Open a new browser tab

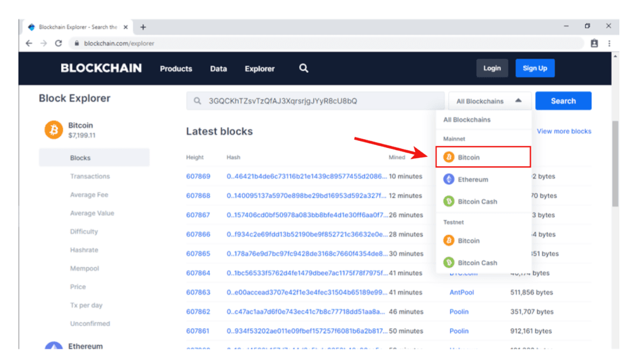143,27
